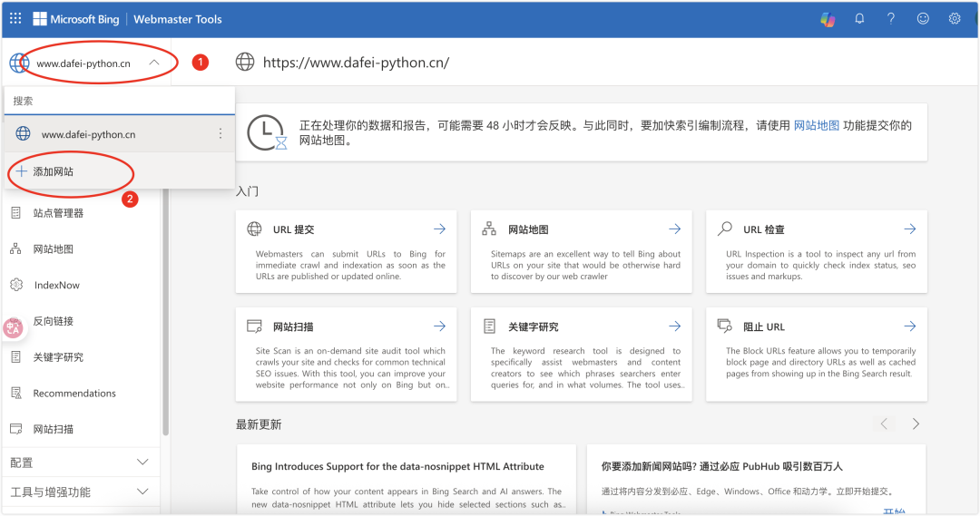Follow the 网站地图 link in the notice
The width and height of the screenshot is (980, 516).
click(x=817, y=125)
